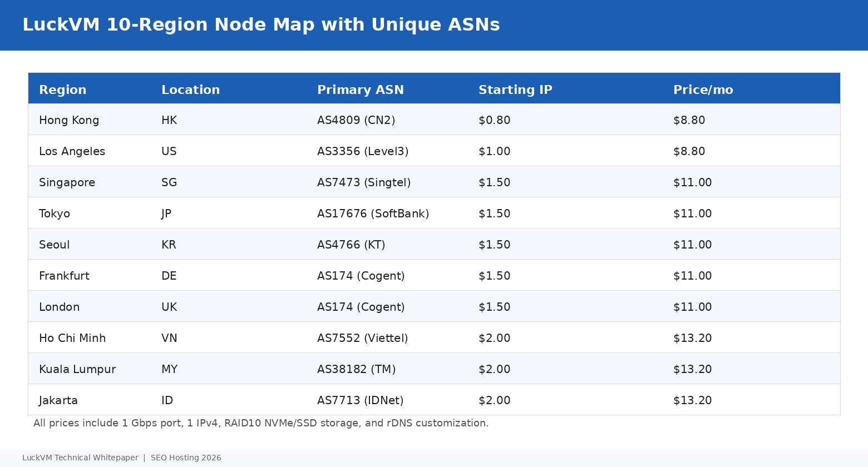Click the 'US' location cell
Viewport: 868px width, 467px height.
pos(169,151)
